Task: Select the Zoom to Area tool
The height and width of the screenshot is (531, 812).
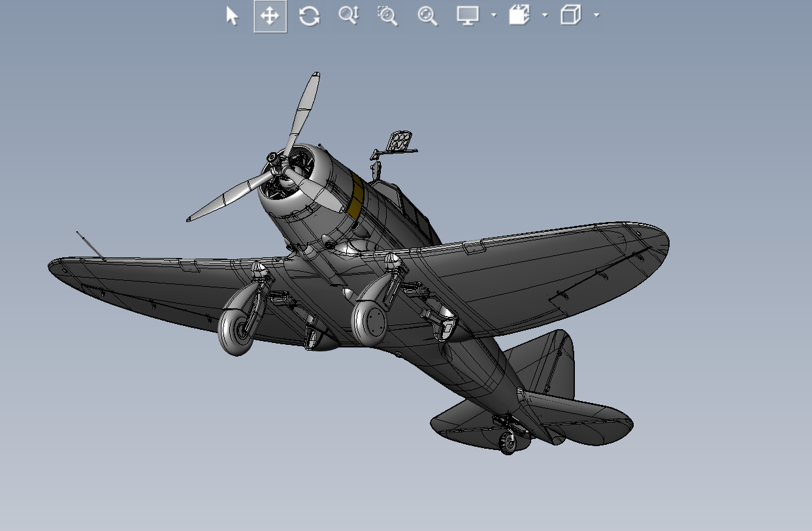Action: 388,16
